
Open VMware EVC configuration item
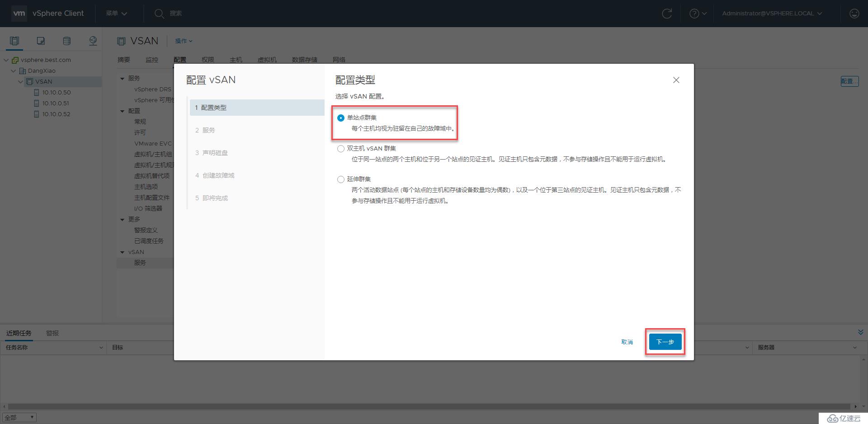pos(153,143)
